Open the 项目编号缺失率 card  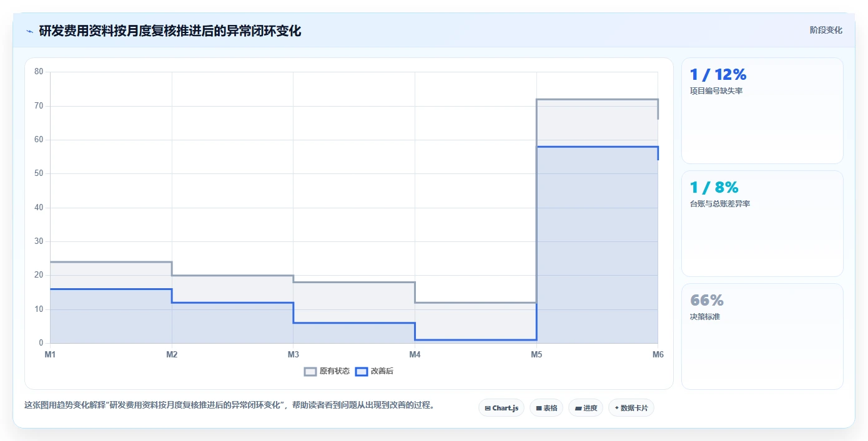pyautogui.click(x=762, y=110)
